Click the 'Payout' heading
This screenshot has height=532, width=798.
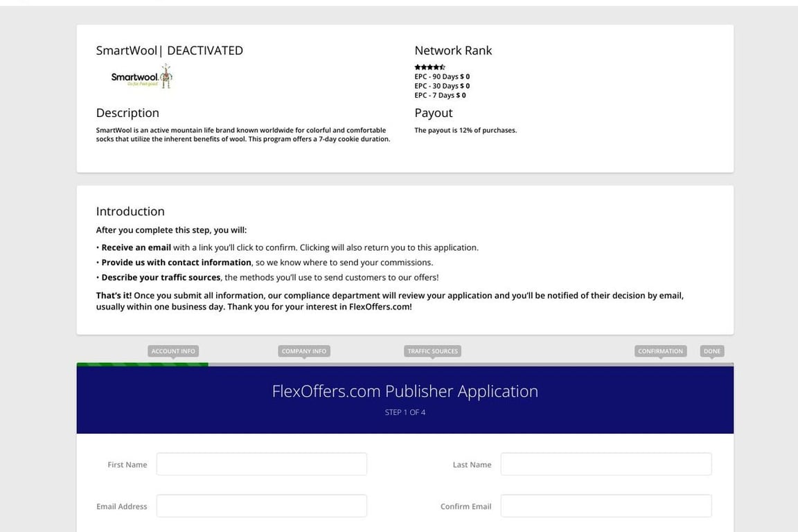click(434, 113)
